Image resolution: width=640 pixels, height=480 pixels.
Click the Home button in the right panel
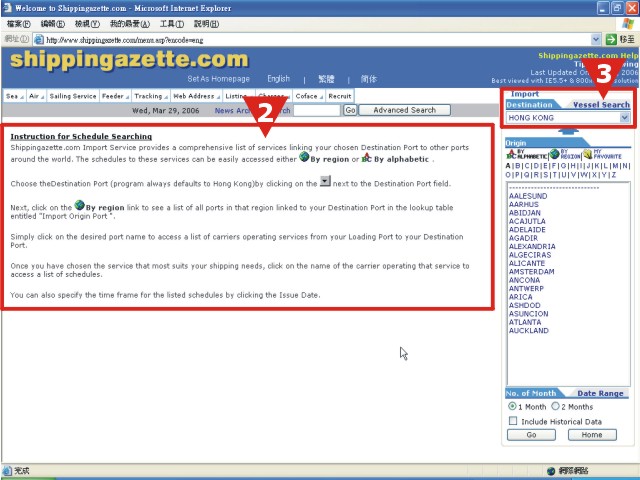click(x=592, y=435)
